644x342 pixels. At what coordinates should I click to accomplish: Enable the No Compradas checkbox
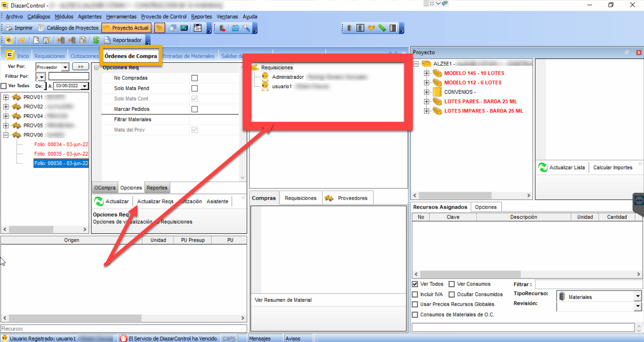(x=195, y=78)
